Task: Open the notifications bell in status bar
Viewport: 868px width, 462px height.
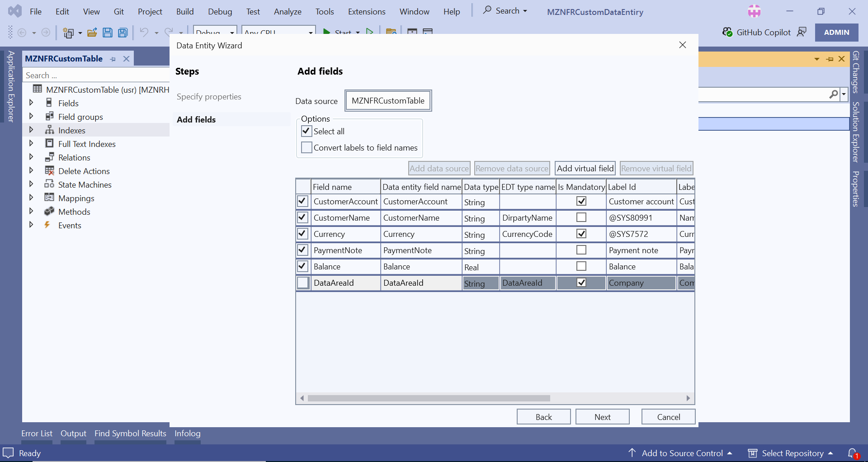Action: 853,453
